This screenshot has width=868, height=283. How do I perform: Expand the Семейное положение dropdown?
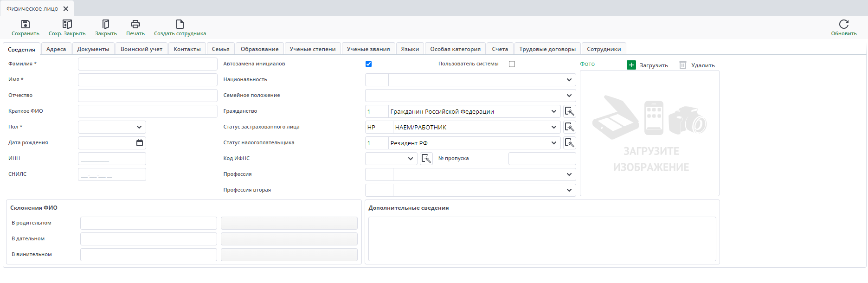(x=569, y=96)
